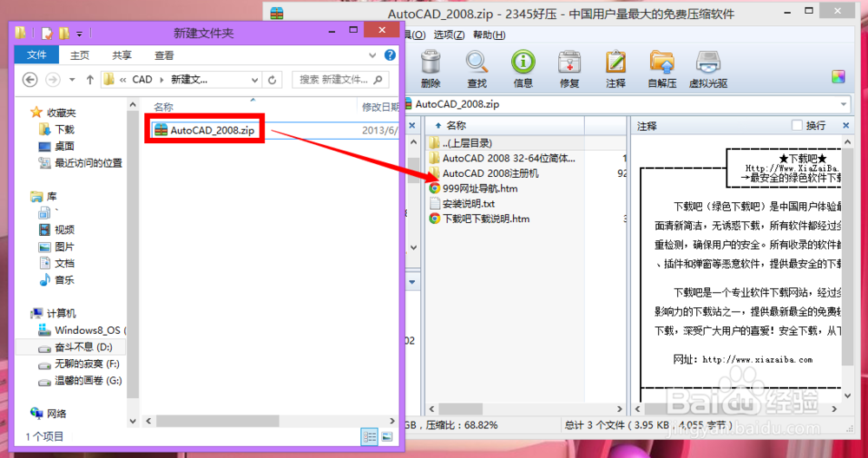The width and height of the screenshot is (868, 458).
Task: Select the 安装说明.txt file
Action: click(x=463, y=204)
